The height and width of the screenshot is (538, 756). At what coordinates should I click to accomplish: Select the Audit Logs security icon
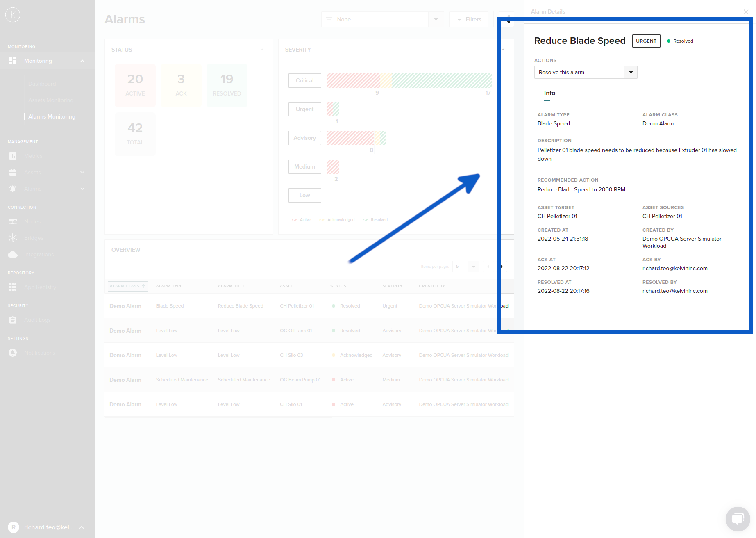(x=13, y=320)
